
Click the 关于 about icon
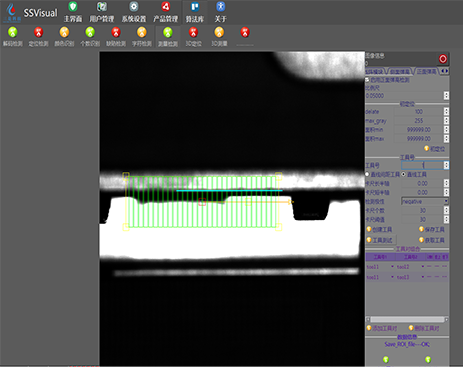click(220, 12)
